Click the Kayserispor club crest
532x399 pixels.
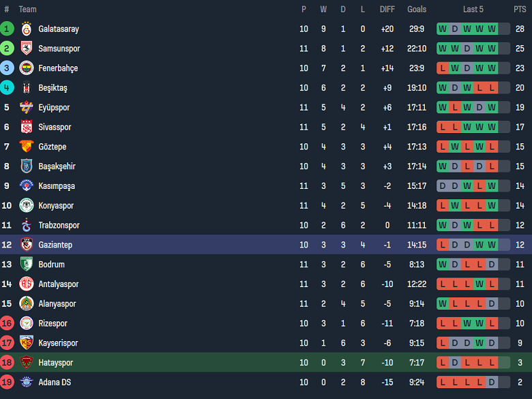pyautogui.click(x=27, y=343)
